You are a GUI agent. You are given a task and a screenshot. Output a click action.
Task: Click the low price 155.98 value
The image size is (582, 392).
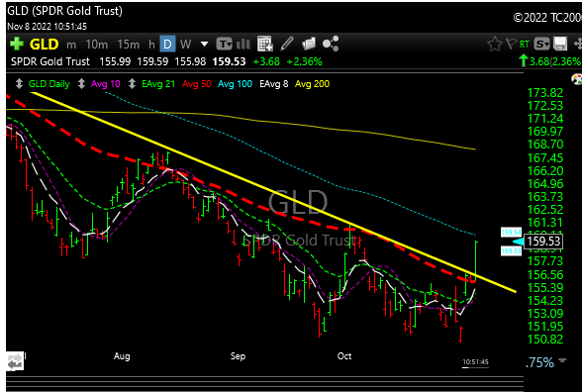[x=190, y=61]
